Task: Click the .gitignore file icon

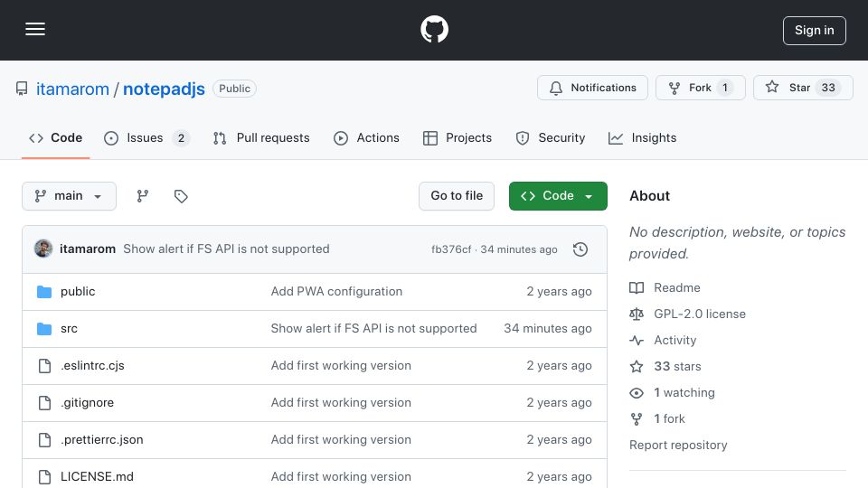Action: [44, 403]
